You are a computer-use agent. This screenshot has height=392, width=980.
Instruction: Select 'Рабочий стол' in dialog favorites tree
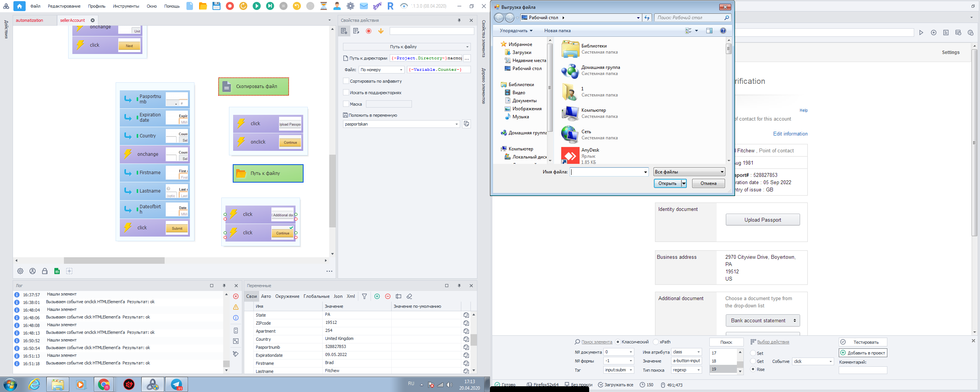pos(527,69)
